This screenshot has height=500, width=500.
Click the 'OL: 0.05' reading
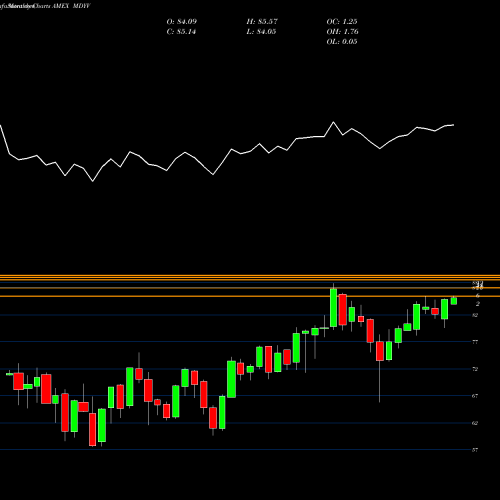click(x=342, y=42)
